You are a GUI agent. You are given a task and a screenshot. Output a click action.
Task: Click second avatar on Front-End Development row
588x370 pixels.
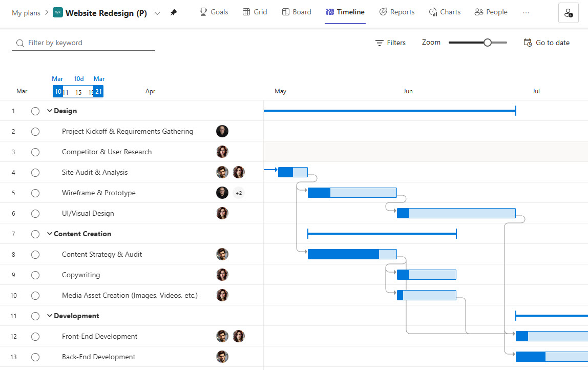click(239, 336)
